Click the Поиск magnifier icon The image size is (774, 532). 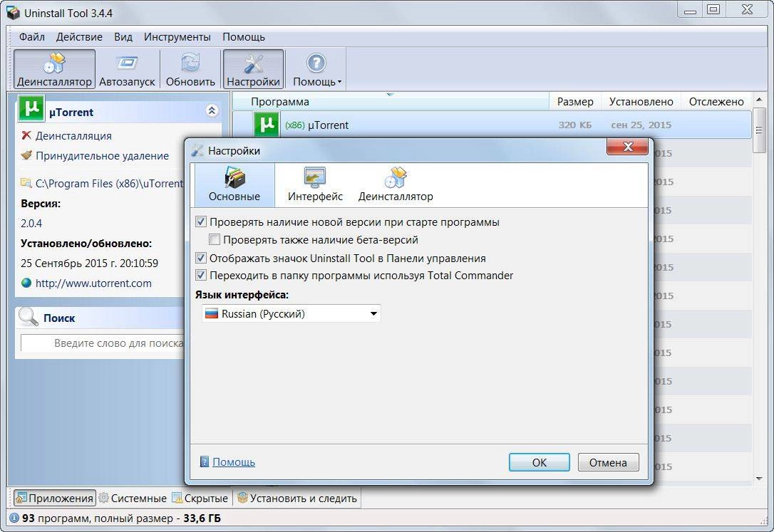(x=28, y=316)
